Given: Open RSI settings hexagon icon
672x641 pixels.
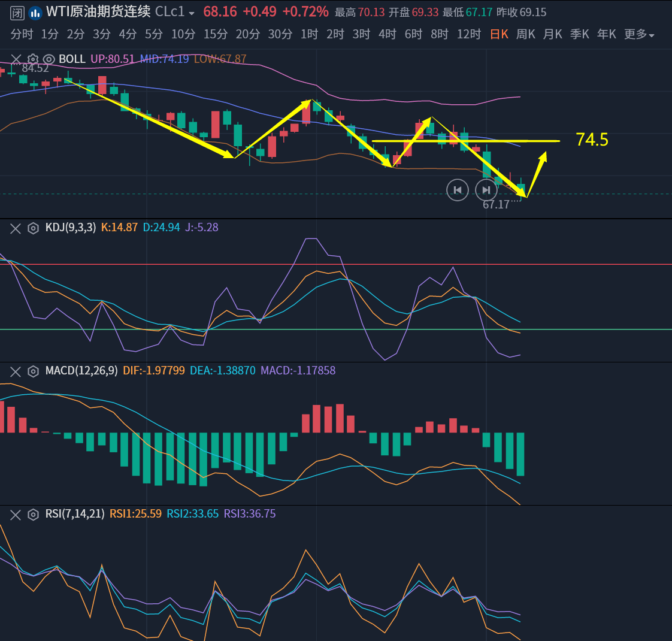Looking at the screenshot, I should (33, 515).
